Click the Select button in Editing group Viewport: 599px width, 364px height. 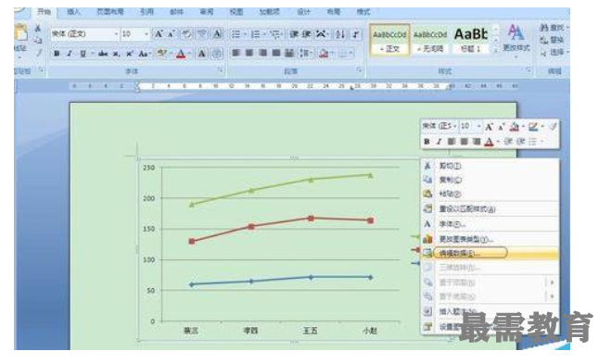tap(554, 52)
